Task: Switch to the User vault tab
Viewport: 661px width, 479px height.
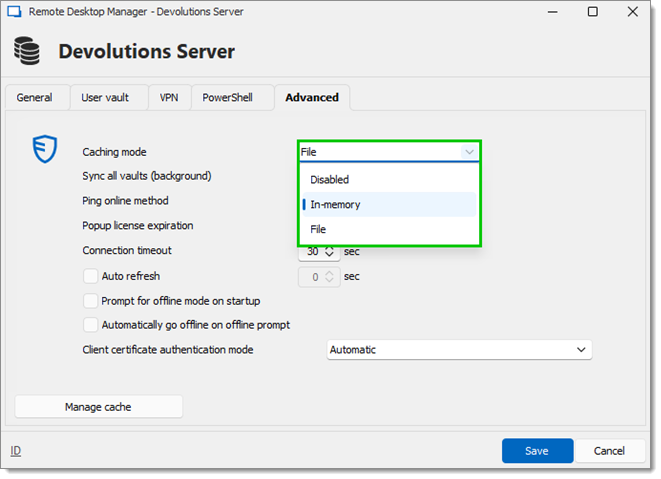Action: pyautogui.click(x=105, y=97)
